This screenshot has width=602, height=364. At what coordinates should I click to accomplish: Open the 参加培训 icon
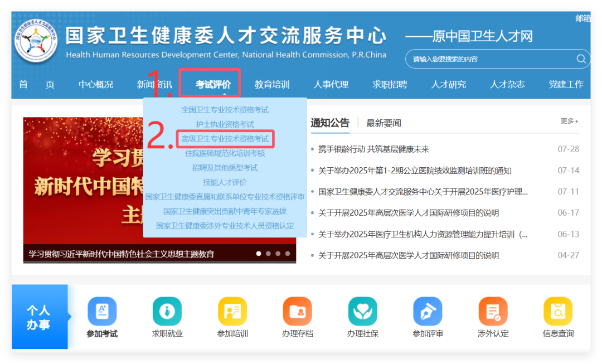pos(232,311)
